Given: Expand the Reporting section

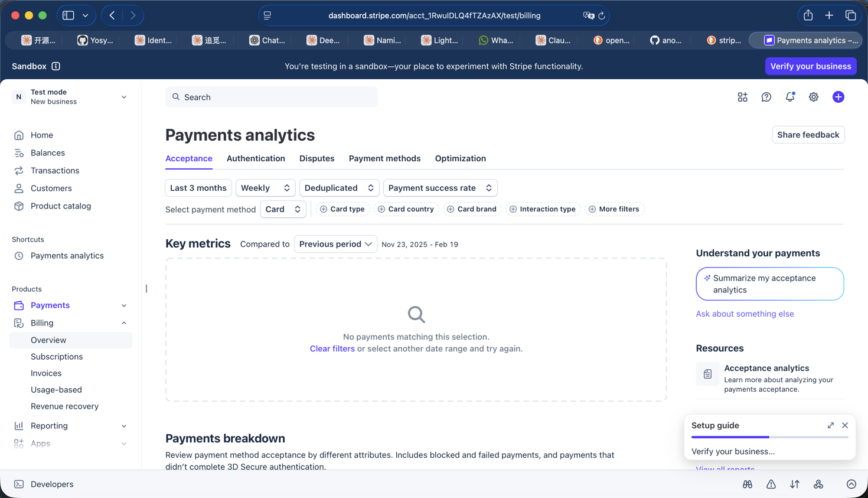Looking at the screenshot, I should click(x=124, y=426).
